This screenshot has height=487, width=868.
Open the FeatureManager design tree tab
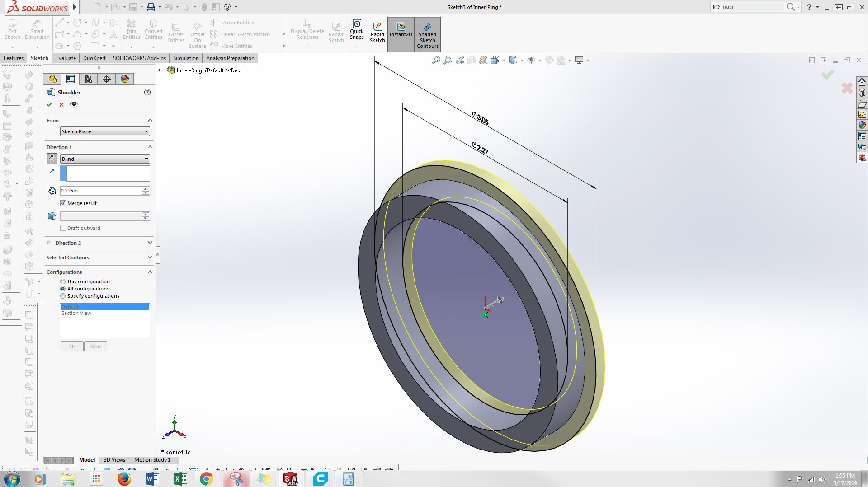pos(52,79)
